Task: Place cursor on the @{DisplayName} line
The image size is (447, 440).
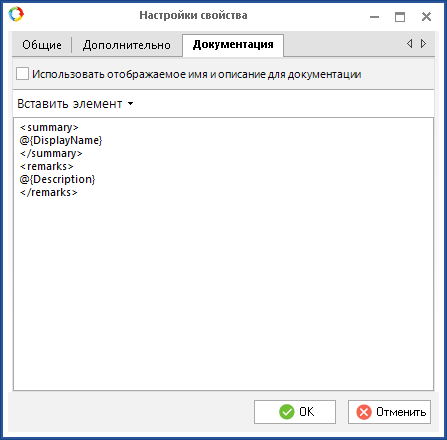Action: [61, 140]
